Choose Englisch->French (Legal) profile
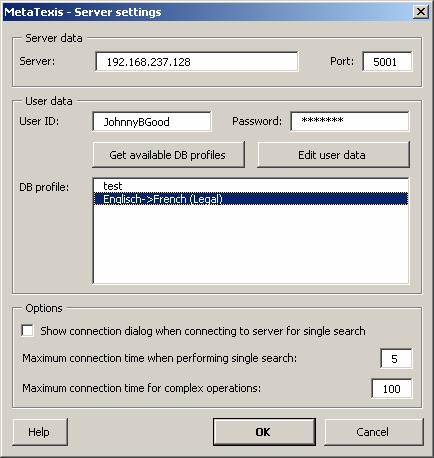434x458 pixels. click(x=251, y=199)
